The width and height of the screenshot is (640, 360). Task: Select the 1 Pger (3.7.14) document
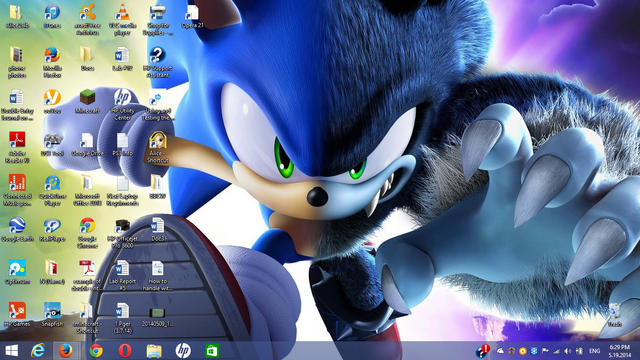(x=122, y=318)
